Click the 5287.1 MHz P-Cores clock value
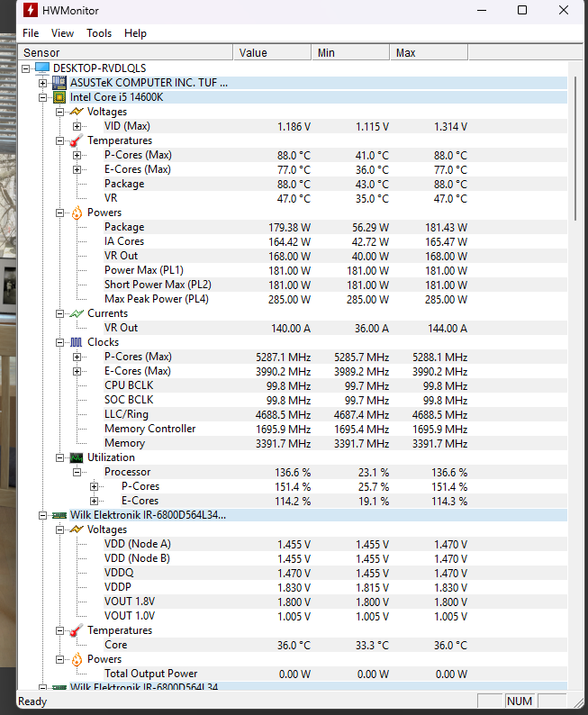This screenshot has width=588, height=715. 283,357
